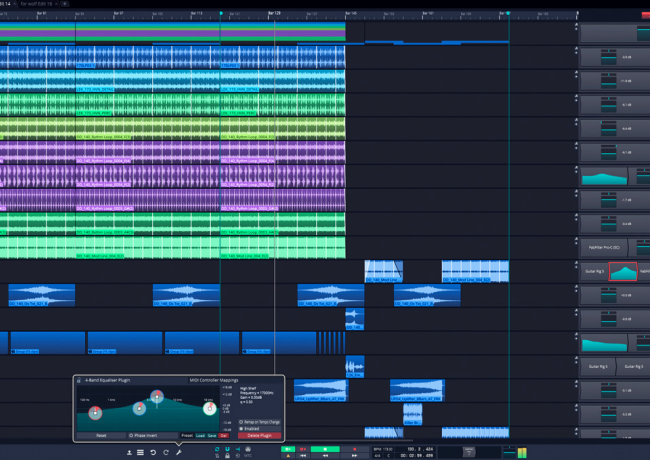Close the for wolf Edit 16 tab
Image resolution: width=650 pixels, height=460 pixels.
(56, 4)
